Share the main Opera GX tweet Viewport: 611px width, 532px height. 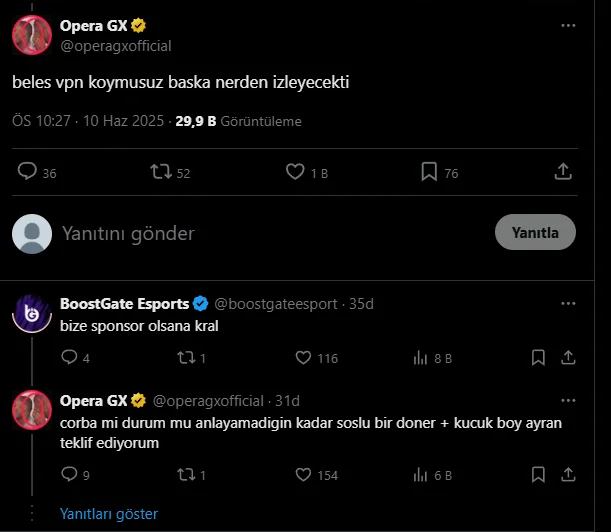click(563, 172)
